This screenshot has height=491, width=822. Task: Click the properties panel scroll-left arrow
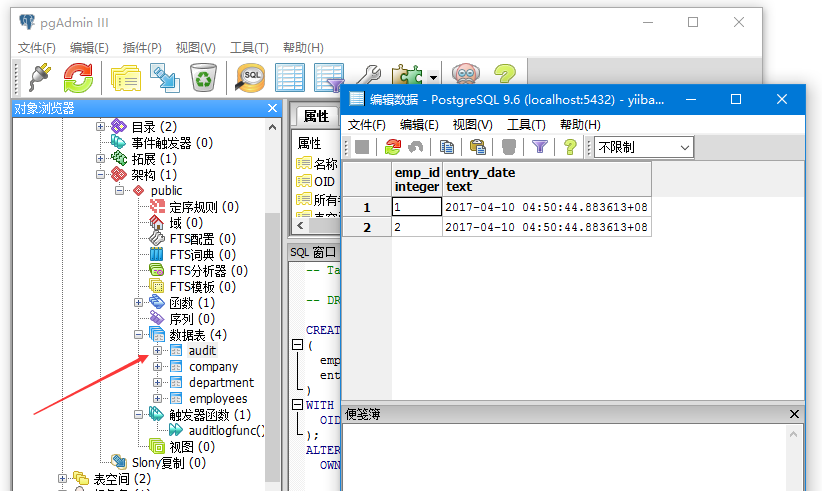[x=300, y=225]
